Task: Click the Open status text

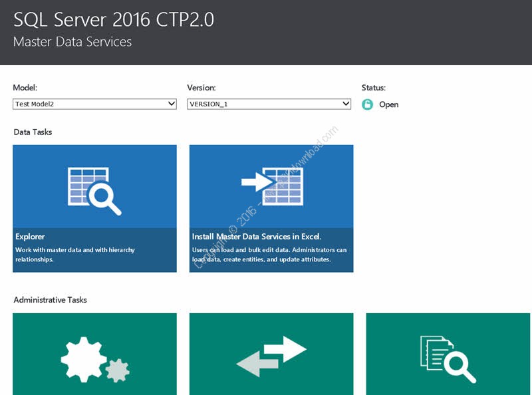Action: pos(388,104)
